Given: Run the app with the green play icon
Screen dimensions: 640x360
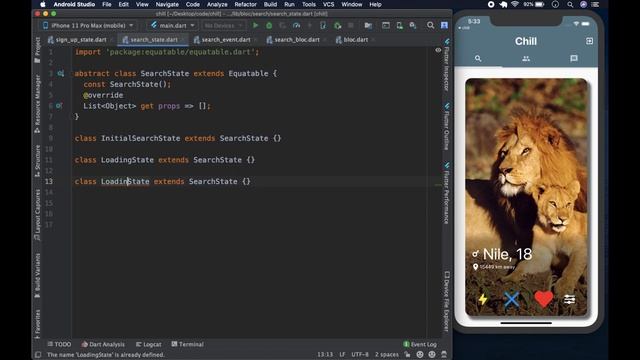Looking at the screenshot, I should (256, 25).
